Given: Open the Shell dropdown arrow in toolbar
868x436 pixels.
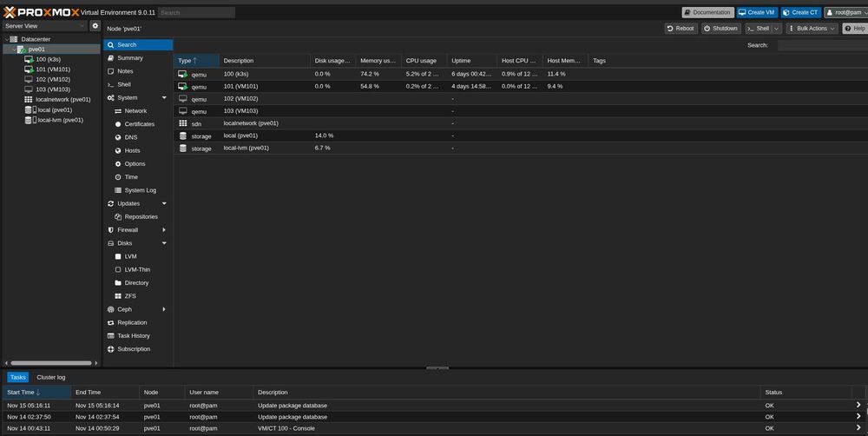Looking at the screenshot, I should tap(777, 29).
